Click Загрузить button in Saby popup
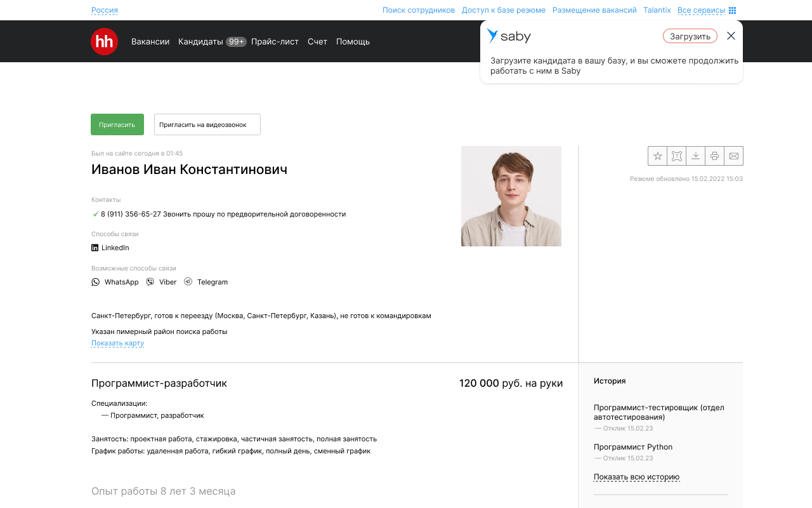The image size is (812, 508). click(x=690, y=36)
